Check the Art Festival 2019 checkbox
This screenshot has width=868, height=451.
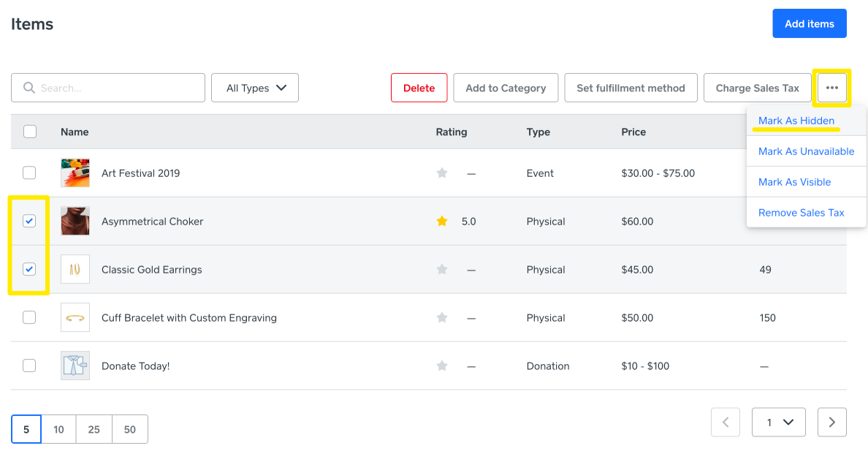[29, 173]
